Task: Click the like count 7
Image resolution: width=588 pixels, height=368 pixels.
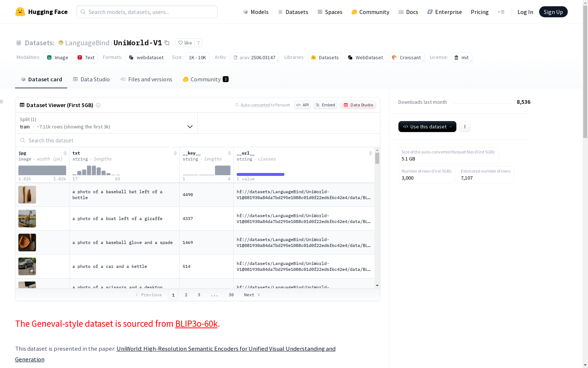Action: pyautogui.click(x=198, y=43)
